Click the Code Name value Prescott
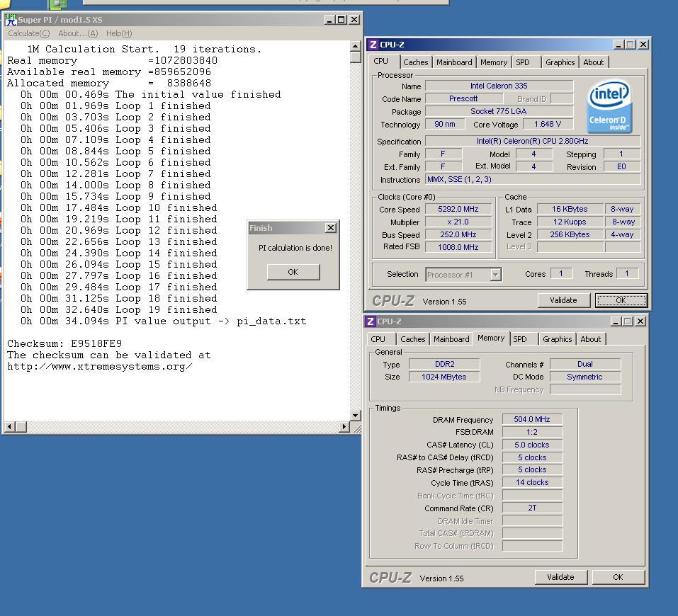Image resolution: width=678 pixels, height=616 pixels. pos(463,98)
